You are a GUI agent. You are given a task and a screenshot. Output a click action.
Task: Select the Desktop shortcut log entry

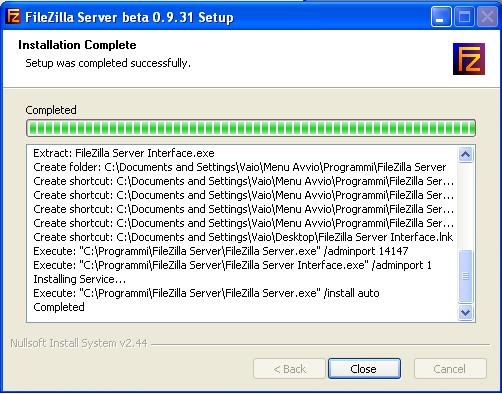[x=243, y=237]
